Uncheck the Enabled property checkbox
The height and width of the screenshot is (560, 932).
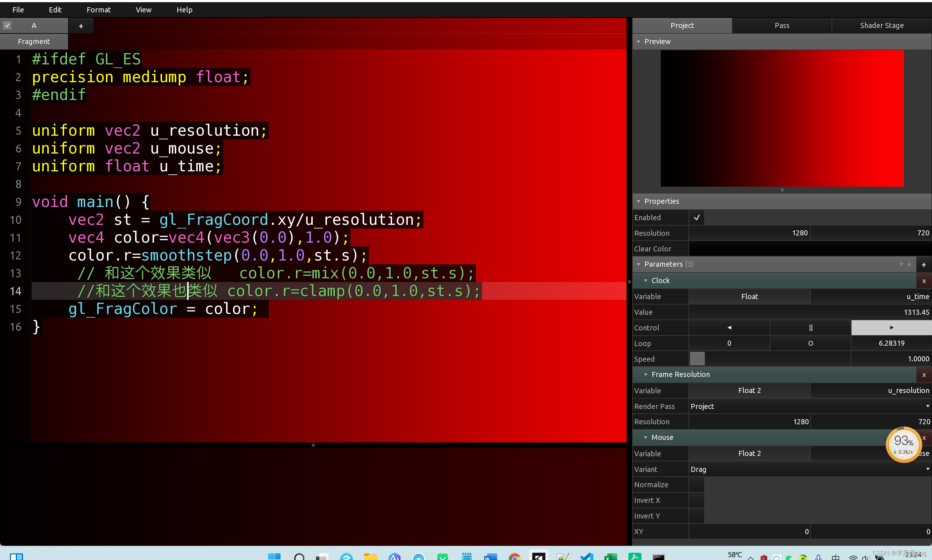point(696,217)
